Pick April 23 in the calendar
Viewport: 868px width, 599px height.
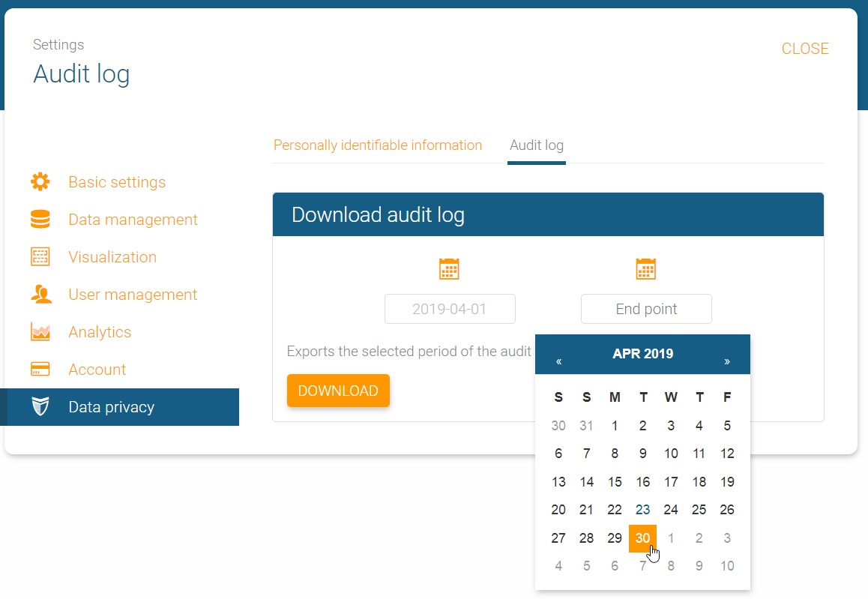point(642,509)
